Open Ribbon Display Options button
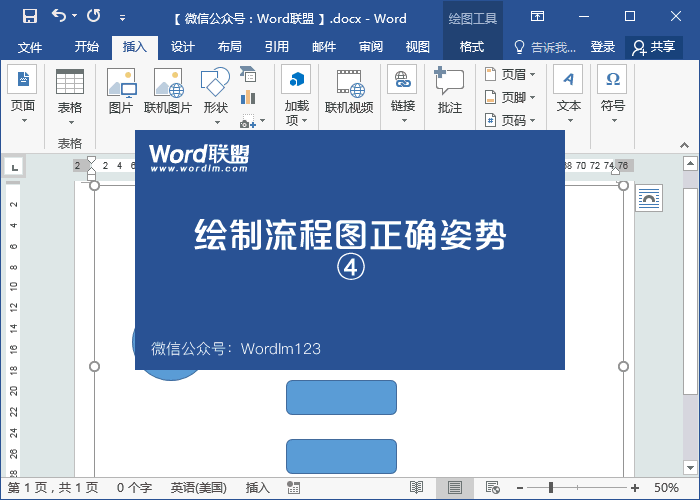700x500 pixels. [x=537, y=17]
